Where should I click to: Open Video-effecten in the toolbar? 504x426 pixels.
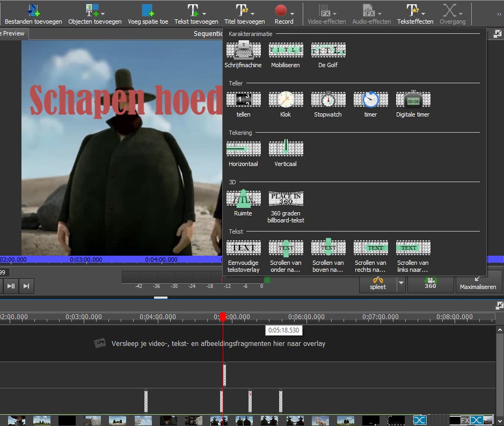pos(326,14)
